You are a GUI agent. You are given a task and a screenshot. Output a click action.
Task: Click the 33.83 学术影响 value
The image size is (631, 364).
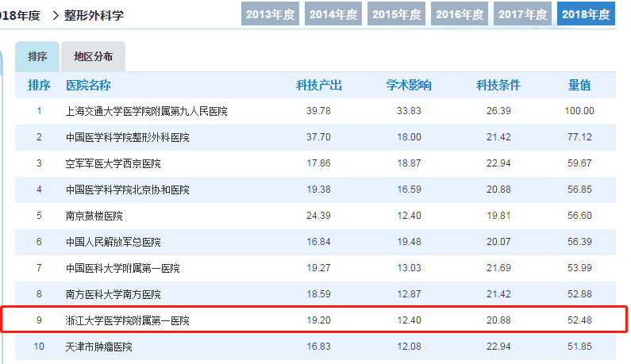tap(409, 111)
